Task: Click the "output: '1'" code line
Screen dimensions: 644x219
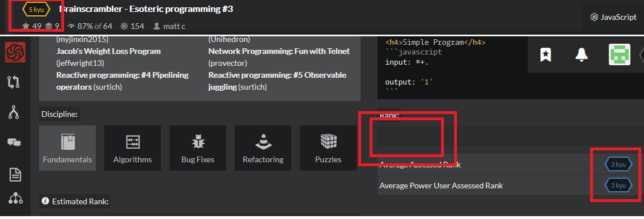Action: [409, 82]
